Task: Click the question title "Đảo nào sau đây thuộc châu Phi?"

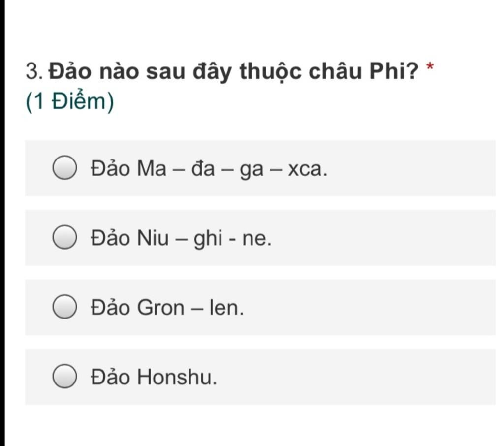Action: (234, 71)
